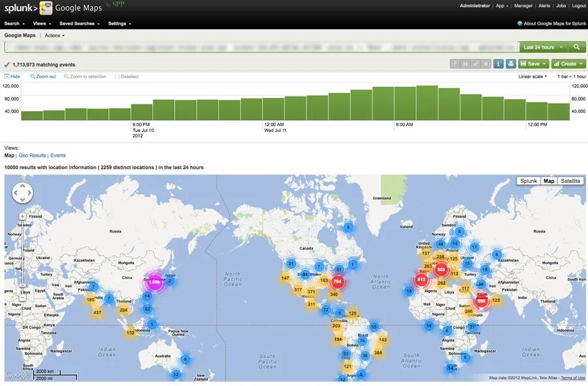Open Jobs link
Viewport: 588px width, 386px height.
[561, 6]
